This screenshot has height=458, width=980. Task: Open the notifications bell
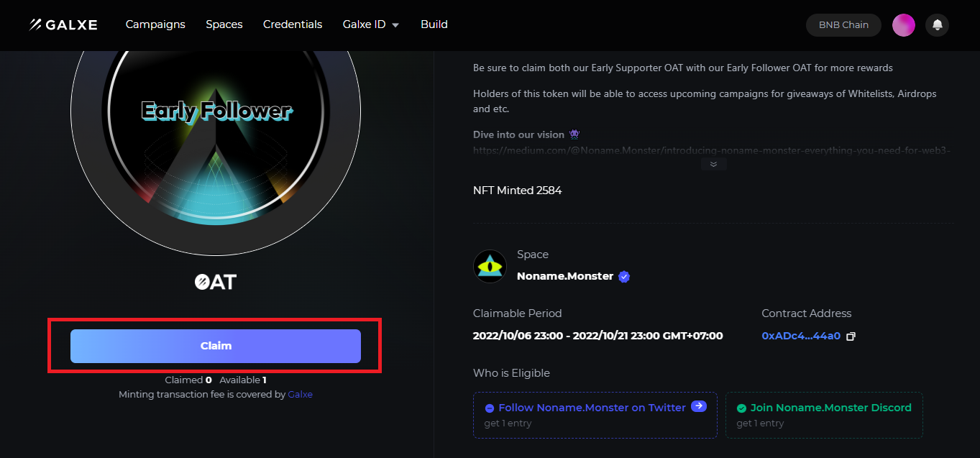pos(937,25)
